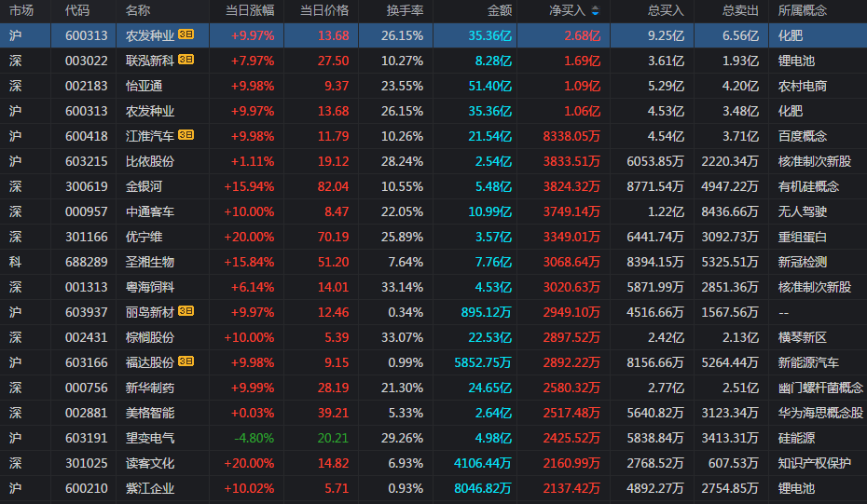867x504 pixels.
Task: Click the 3日 badge beside 江淮汽车
Action: tap(186, 135)
